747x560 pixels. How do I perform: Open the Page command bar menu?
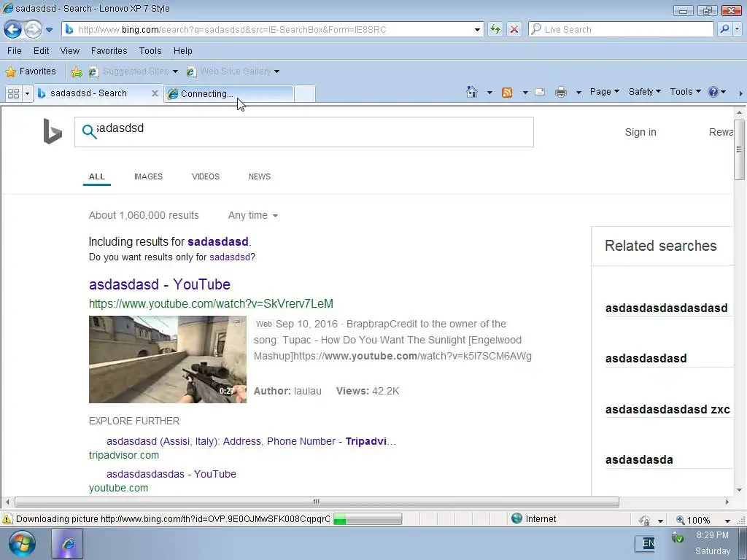pyautogui.click(x=604, y=91)
